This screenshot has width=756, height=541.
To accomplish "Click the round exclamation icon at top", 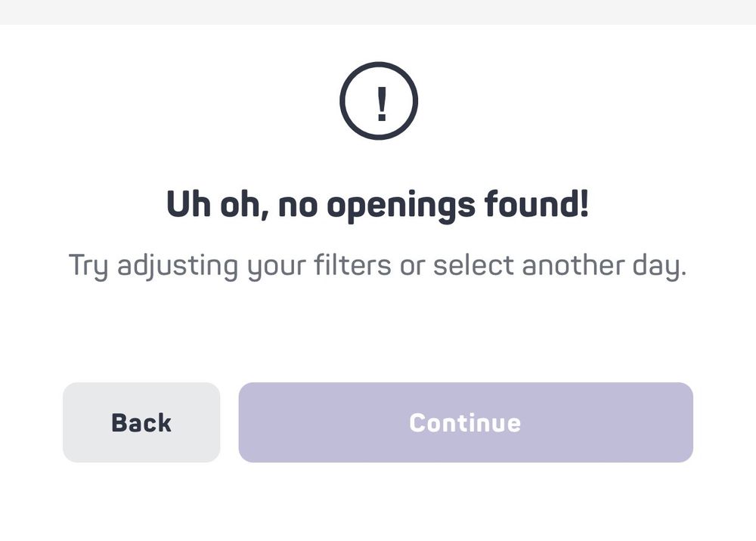I will (379, 101).
